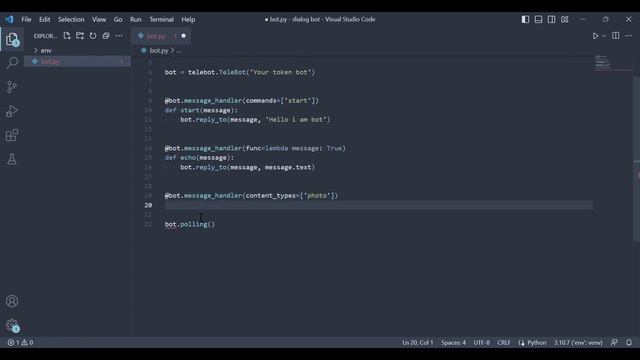
Task: Collapse all folders in Explorer
Action: pyautogui.click(x=106, y=36)
